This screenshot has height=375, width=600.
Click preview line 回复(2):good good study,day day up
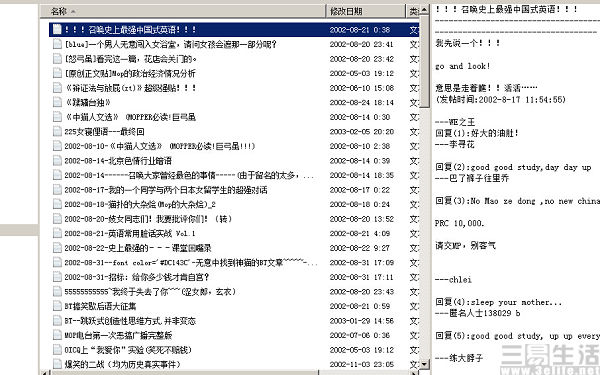click(x=513, y=167)
